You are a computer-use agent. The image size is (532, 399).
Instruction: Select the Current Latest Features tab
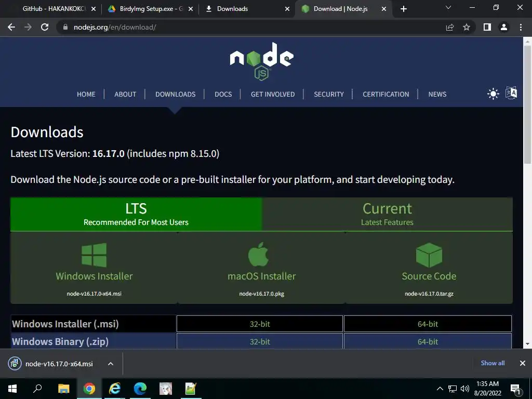(x=387, y=214)
